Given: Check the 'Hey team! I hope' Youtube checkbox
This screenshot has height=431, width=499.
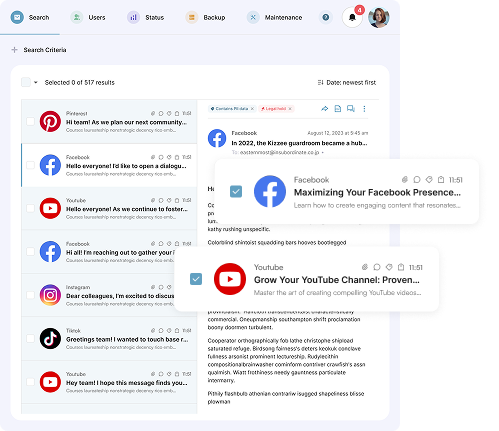Looking at the screenshot, I should tap(30, 382).
